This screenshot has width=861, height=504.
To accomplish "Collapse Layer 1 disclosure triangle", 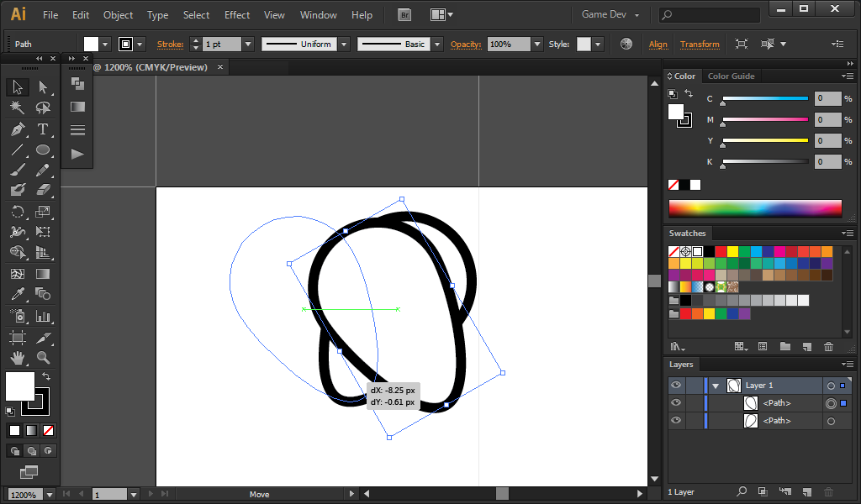I will click(716, 386).
